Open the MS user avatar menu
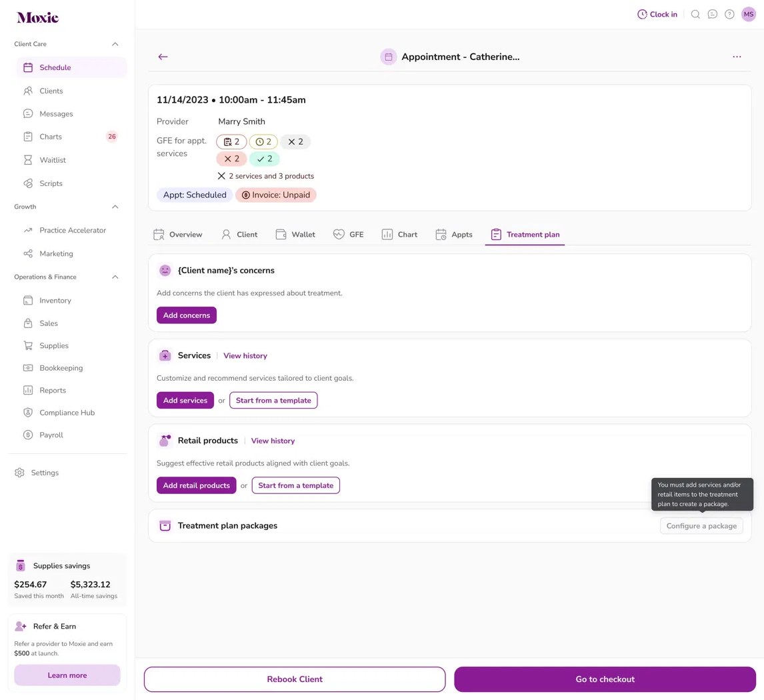The width and height of the screenshot is (764, 700). [749, 14]
